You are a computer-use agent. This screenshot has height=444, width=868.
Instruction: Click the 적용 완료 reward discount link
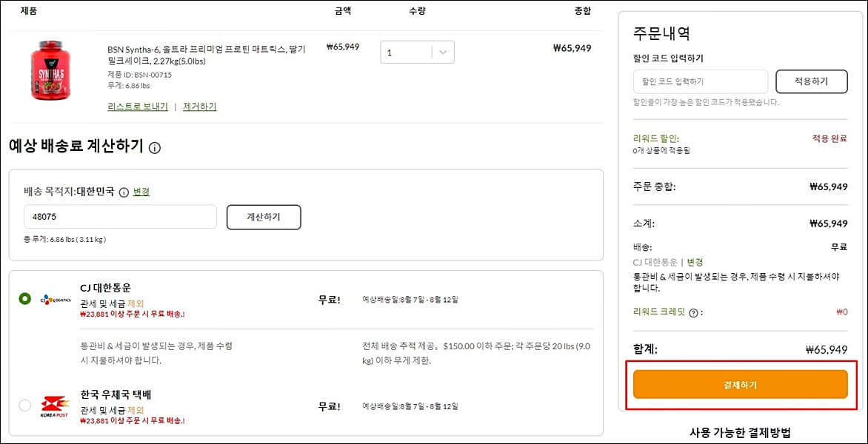pos(829,139)
